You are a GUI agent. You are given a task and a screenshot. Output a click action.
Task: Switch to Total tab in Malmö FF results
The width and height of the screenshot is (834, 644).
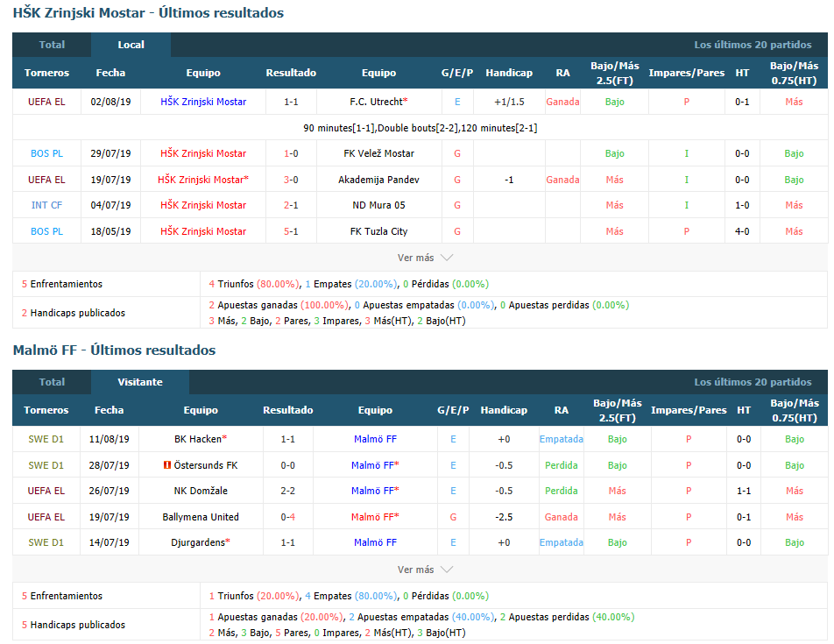52,382
